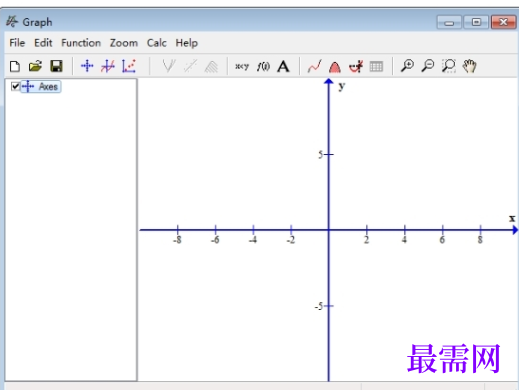
Task: Select the Evaluate curve tool
Action: [314, 66]
